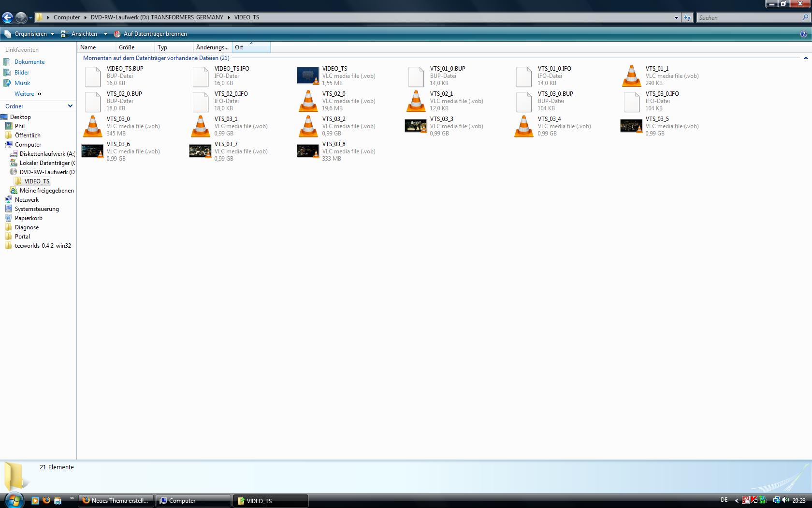Screen dimensions: 812x508
Task: Select Diskettenlaufwerk (A:) in the tree
Action: click(47, 154)
